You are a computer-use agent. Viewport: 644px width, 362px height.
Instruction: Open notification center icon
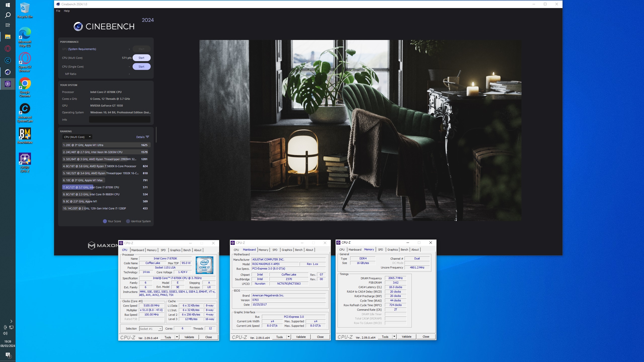pyautogui.click(x=8, y=355)
